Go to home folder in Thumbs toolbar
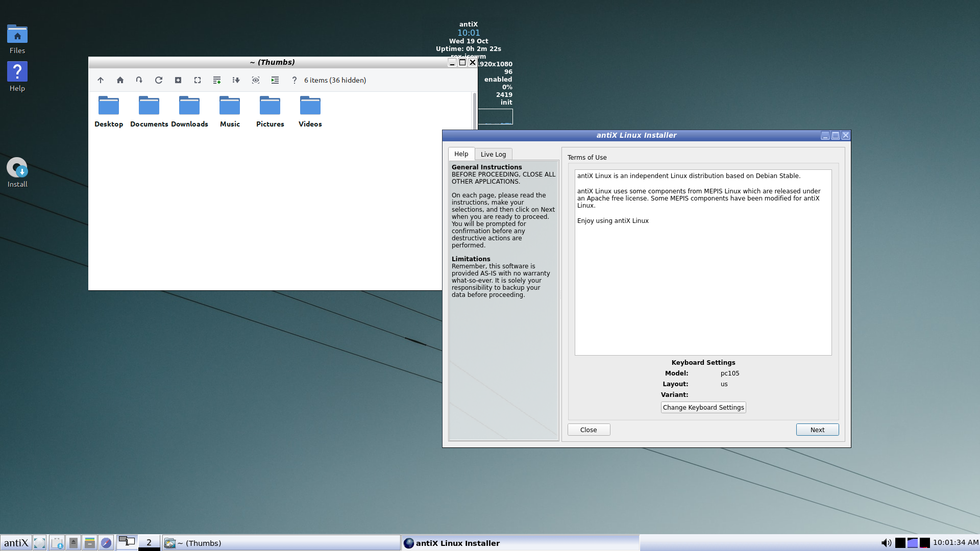The image size is (980, 551). 120,80
